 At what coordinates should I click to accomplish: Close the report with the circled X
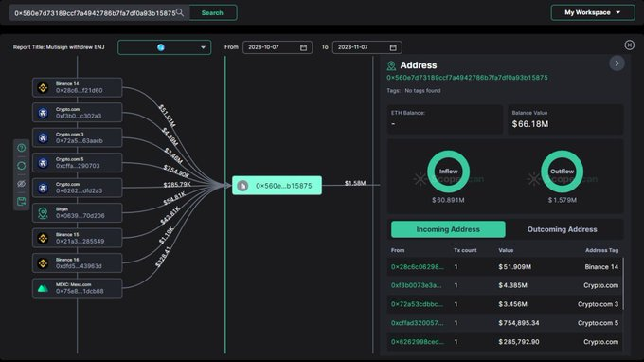point(629,45)
